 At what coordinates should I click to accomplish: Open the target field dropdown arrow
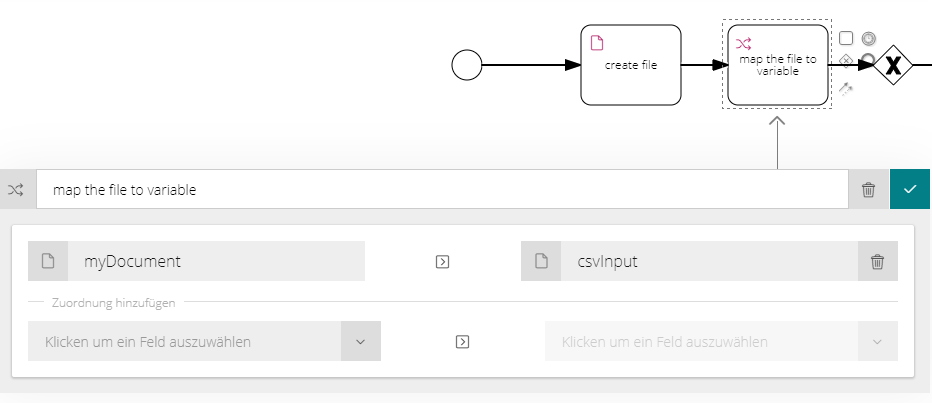click(x=877, y=341)
